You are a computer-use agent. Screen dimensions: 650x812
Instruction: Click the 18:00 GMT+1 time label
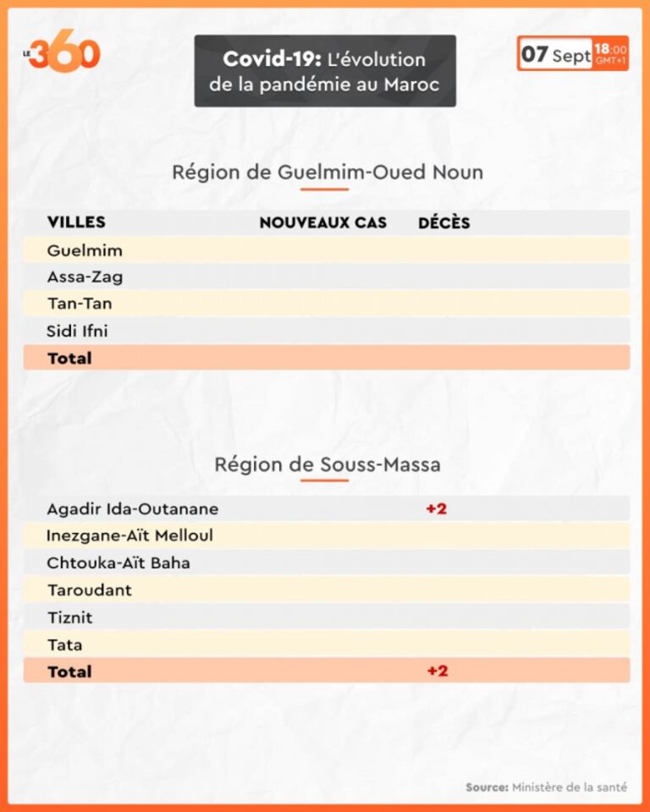point(610,54)
